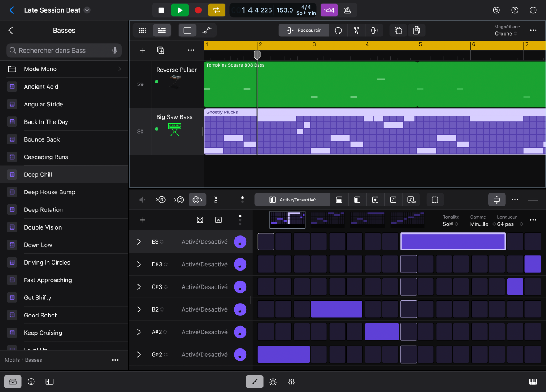This screenshot has width=546, height=392.
Task: Click the dashed selection rectangle tool
Action: pyautogui.click(x=435, y=200)
